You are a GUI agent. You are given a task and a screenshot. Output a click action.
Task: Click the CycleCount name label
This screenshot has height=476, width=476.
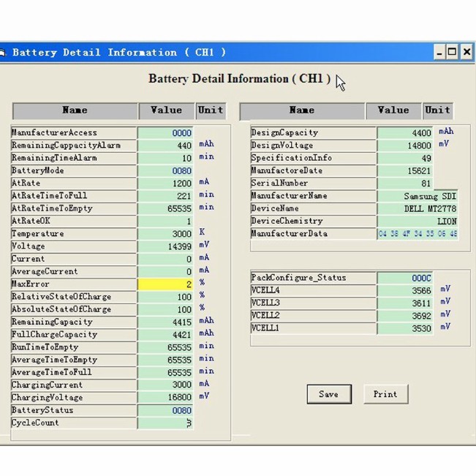tap(74, 423)
